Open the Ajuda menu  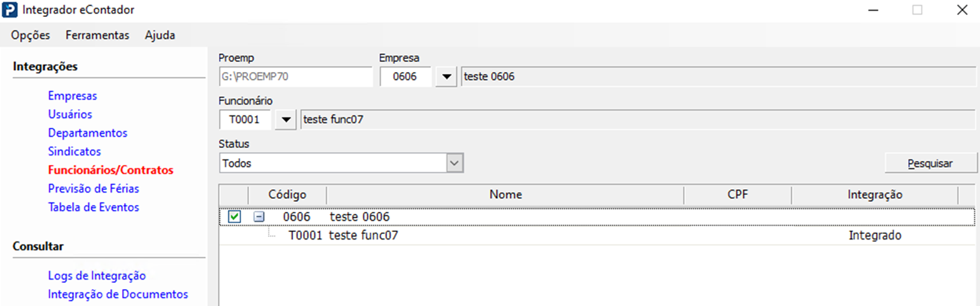(160, 35)
